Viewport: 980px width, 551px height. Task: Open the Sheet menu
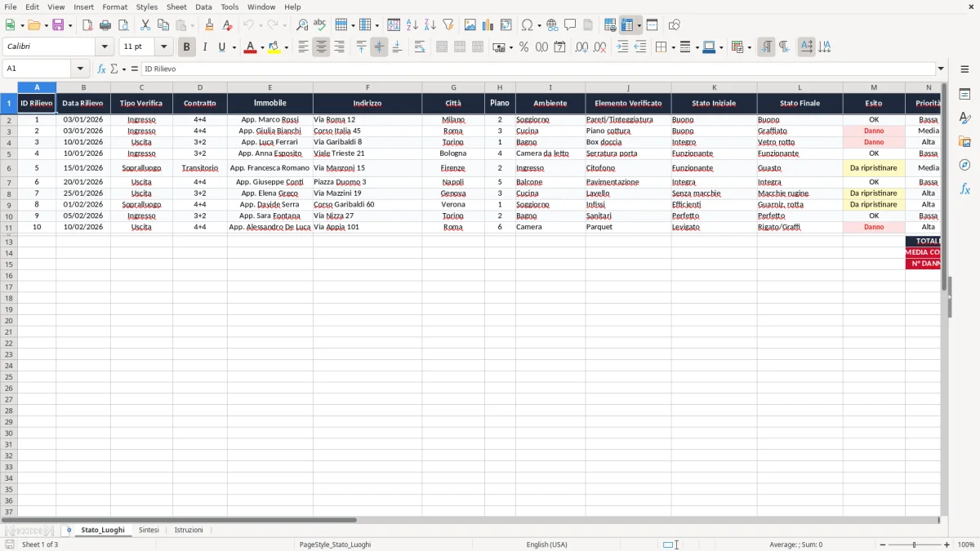click(x=176, y=7)
